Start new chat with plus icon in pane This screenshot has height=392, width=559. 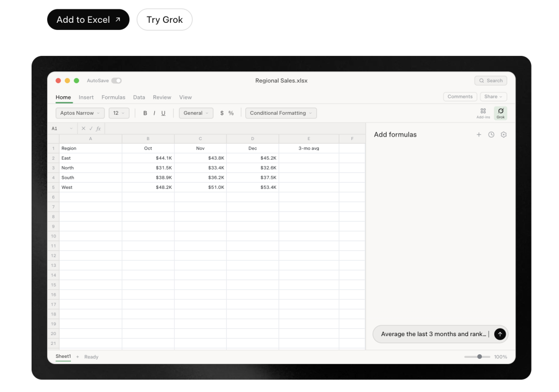coord(479,134)
